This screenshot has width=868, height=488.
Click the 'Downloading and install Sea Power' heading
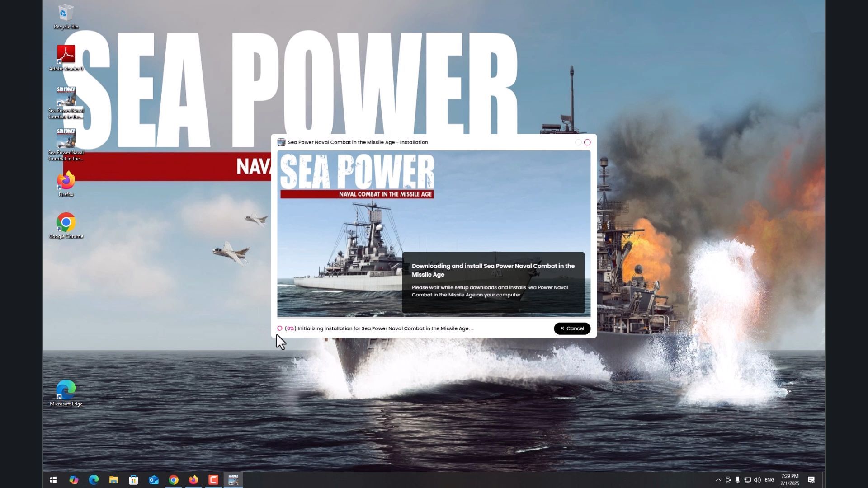tap(493, 270)
